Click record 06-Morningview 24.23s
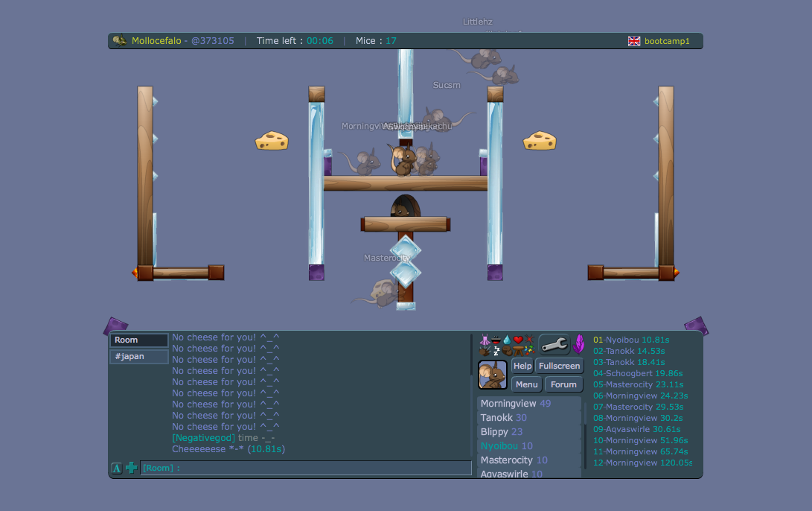 tap(641, 396)
